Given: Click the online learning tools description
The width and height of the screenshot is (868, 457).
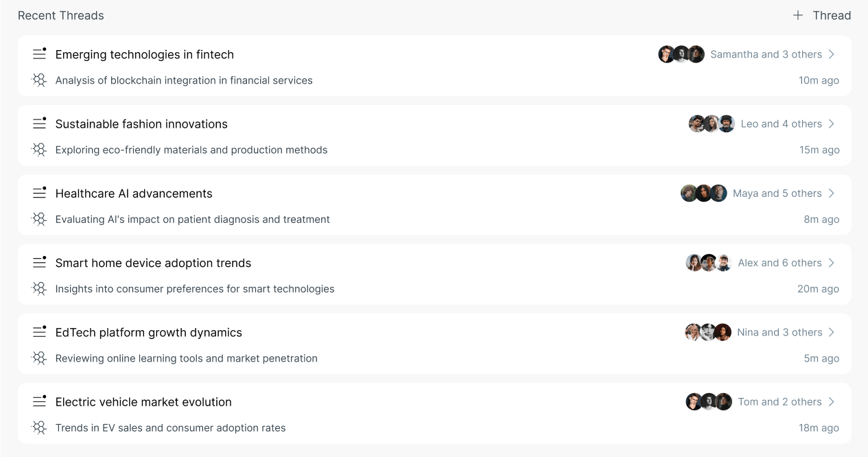Looking at the screenshot, I should click(187, 358).
